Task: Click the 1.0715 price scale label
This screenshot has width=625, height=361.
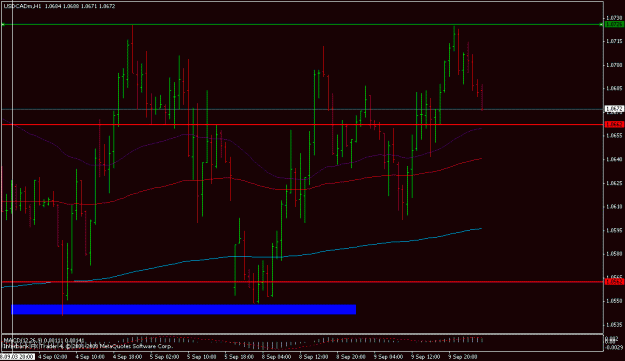Action: tap(614, 41)
